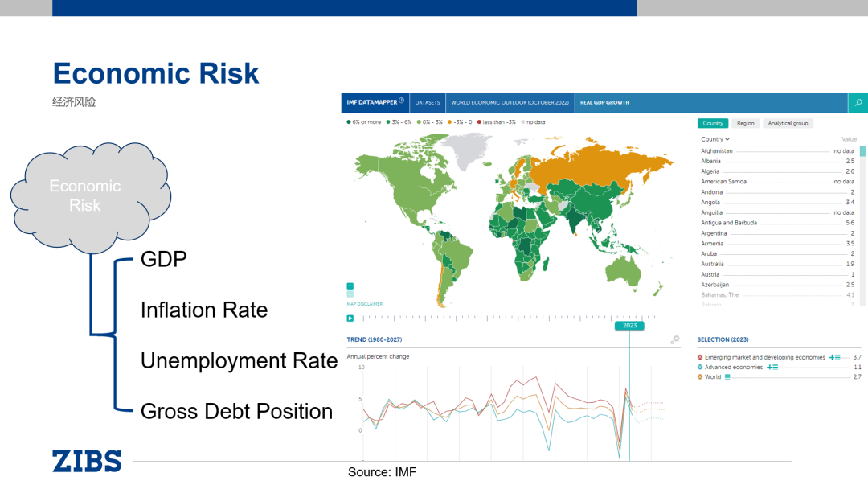Image resolution: width=868 pixels, height=489 pixels.
Task: Select Anguilla in the country list
Action: pyautogui.click(x=777, y=212)
